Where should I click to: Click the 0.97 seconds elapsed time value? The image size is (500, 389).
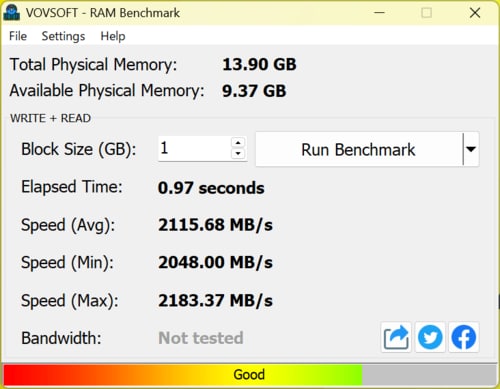211,188
